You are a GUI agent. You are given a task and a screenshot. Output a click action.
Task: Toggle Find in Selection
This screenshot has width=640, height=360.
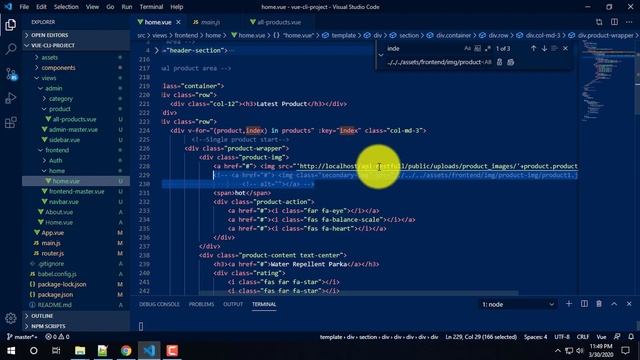(554, 49)
